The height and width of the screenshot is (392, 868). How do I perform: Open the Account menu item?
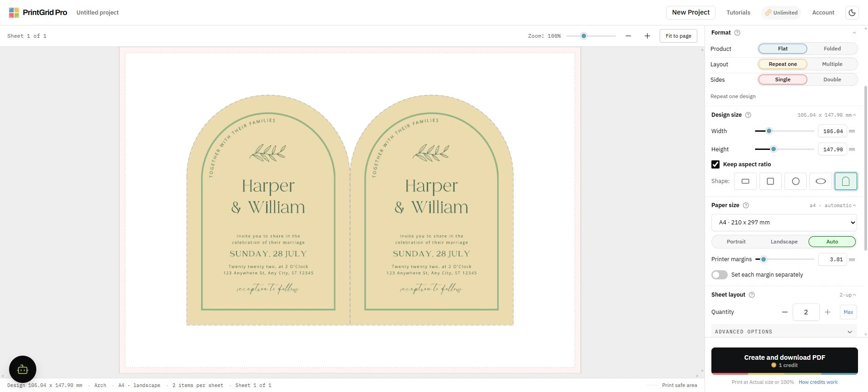(823, 13)
